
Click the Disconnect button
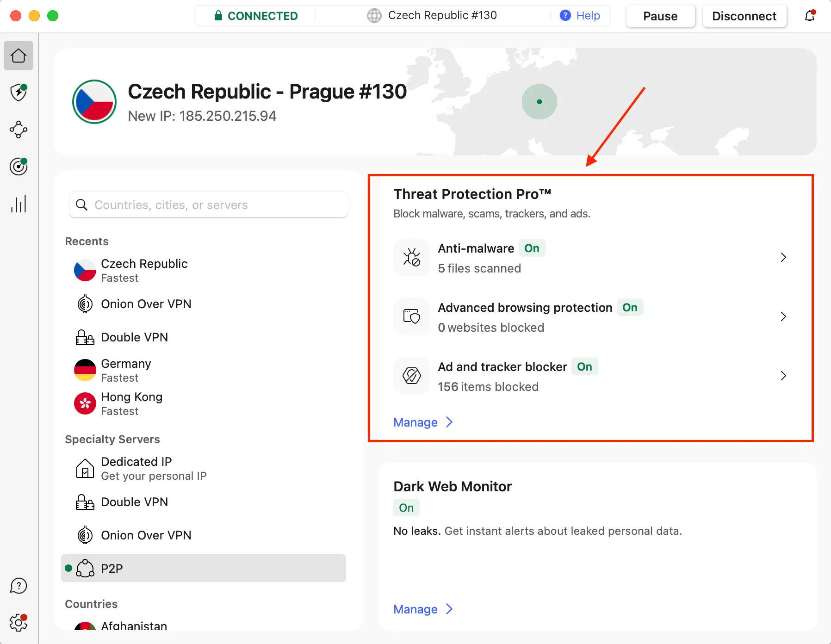click(x=744, y=16)
